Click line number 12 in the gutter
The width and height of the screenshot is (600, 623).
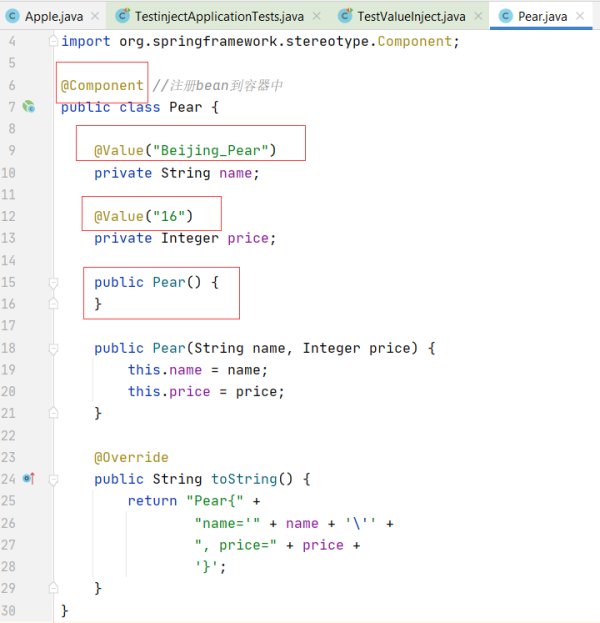point(8,216)
